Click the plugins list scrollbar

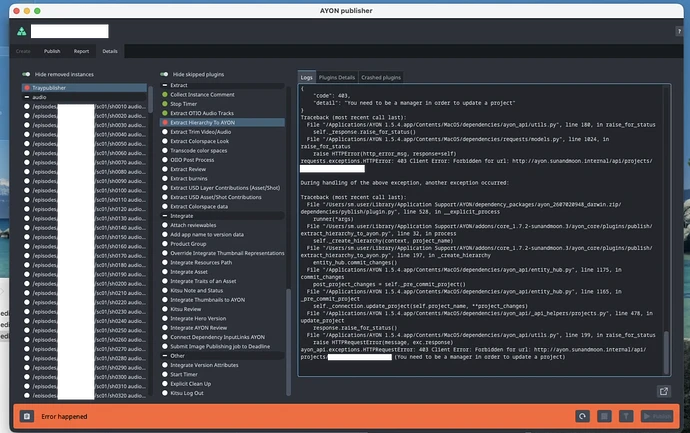tap(289, 342)
